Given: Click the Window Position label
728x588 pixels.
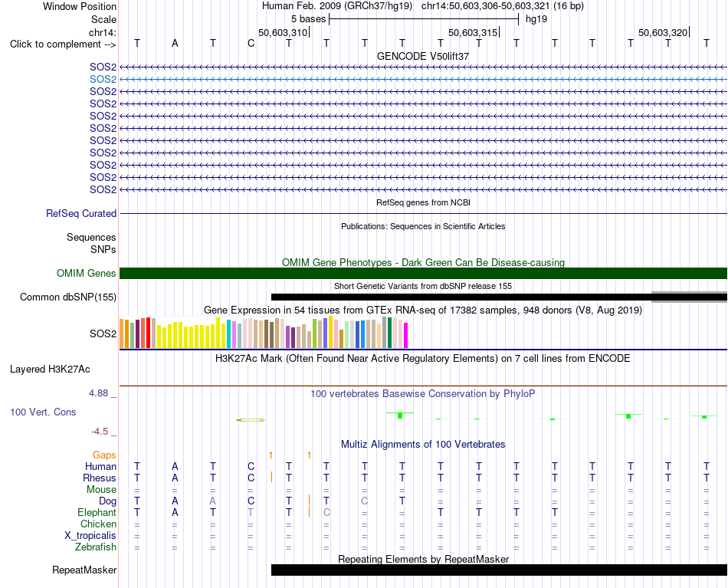Looking at the screenshot, I should click(80, 6).
